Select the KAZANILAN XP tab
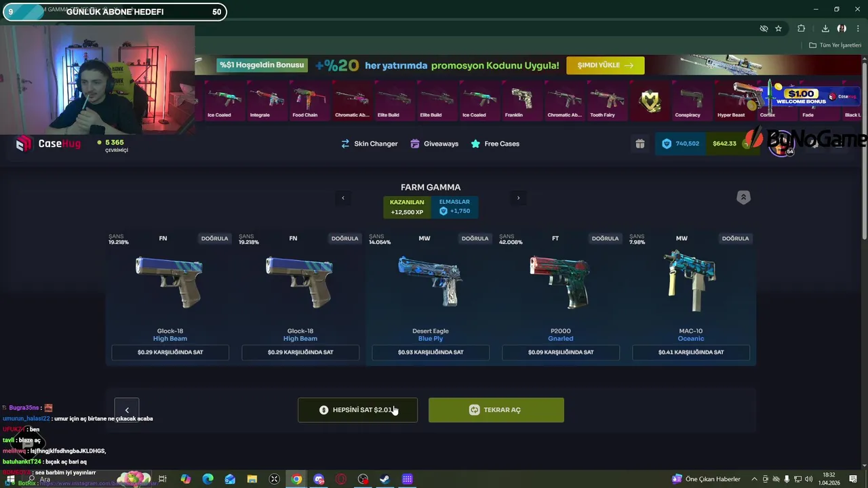 (x=407, y=207)
